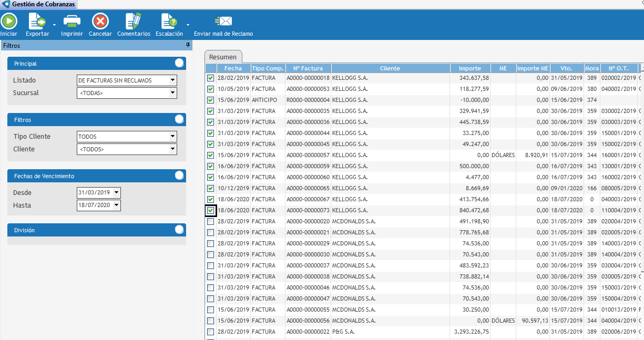The image size is (644, 340).
Task: Check the box for invoice A0000-00000020
Action: tap(211, 221)
